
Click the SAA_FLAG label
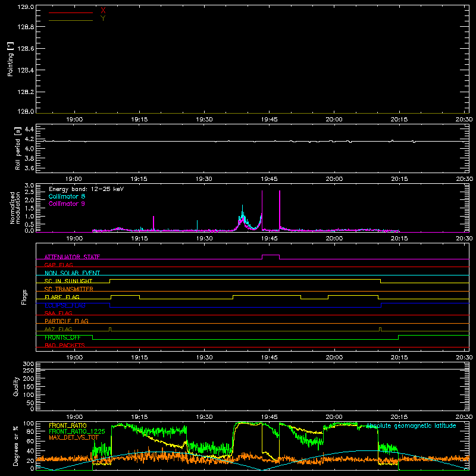[x=58, y=313]
